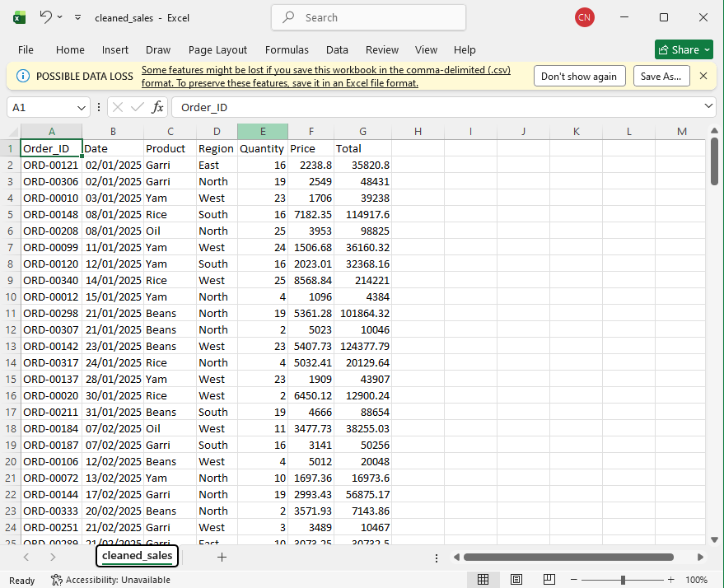The height and width of the screenshot is (588, 724).
Task: Click the sheet tab bar splitter dots
Action: pos(437,558)
